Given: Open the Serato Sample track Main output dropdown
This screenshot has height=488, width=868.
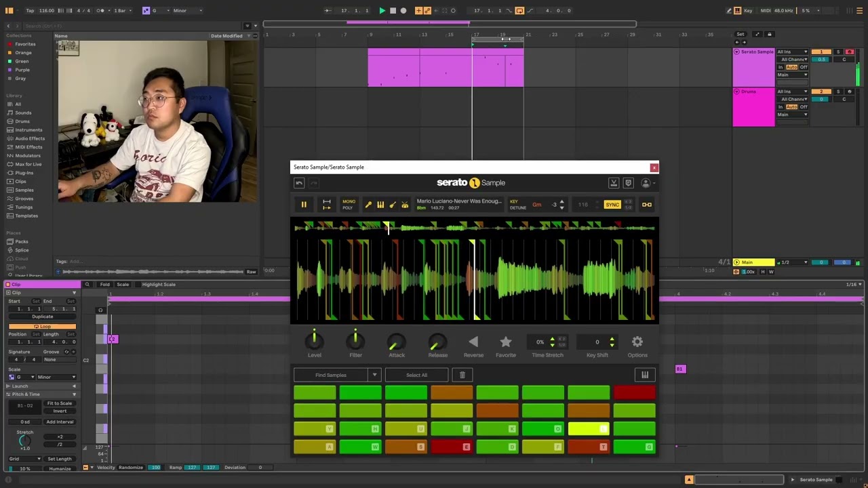Looking at the screenshot, I should click(x=793, y=75).
